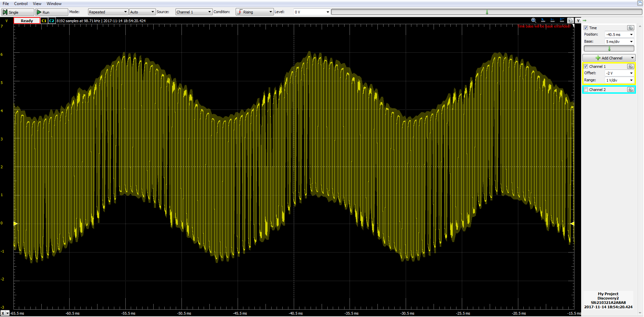
Task: Click the green arrow panel toggle
Action: tap(585, 20)
